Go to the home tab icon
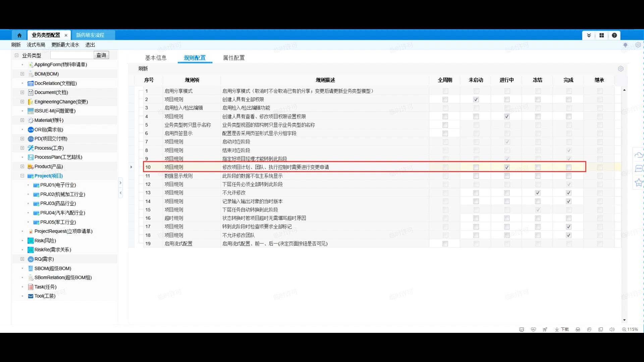The height and width of the screenshot is (362, 644). (19, 35)
